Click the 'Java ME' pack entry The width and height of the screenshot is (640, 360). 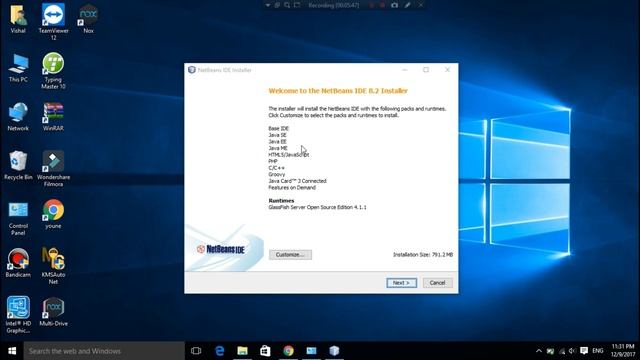pos(278,148)
